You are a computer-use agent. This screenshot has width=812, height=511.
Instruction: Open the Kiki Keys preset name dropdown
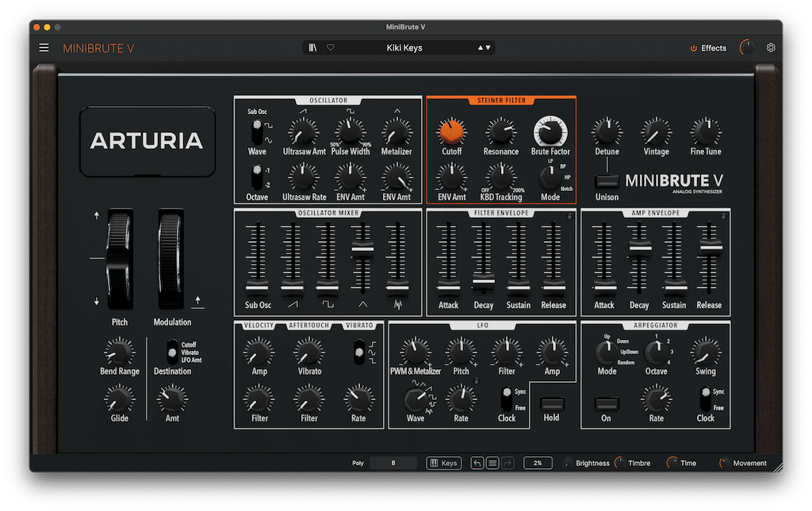(404, 48)
